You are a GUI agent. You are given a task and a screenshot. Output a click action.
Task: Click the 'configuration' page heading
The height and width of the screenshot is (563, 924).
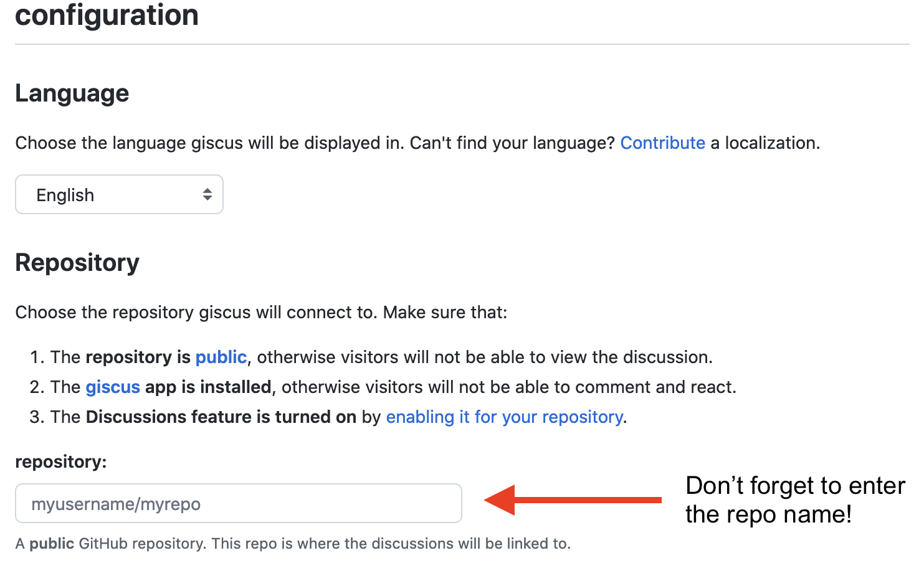107,15
